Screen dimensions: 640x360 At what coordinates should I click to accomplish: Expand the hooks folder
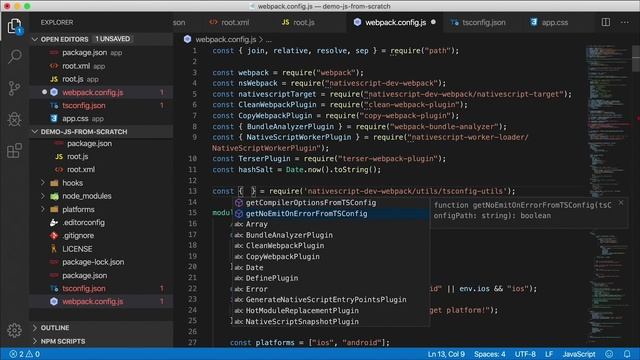pyautogui.click(x=43, y=183)
